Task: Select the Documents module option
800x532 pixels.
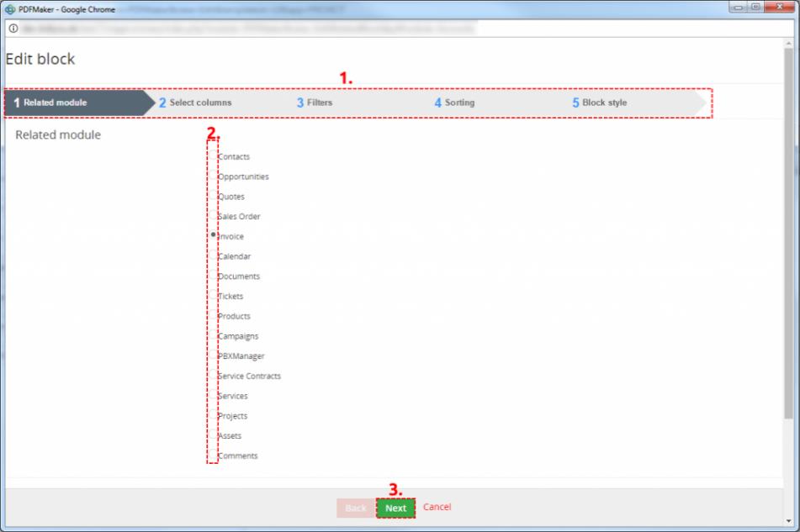Action: click(x=214, y=277)
